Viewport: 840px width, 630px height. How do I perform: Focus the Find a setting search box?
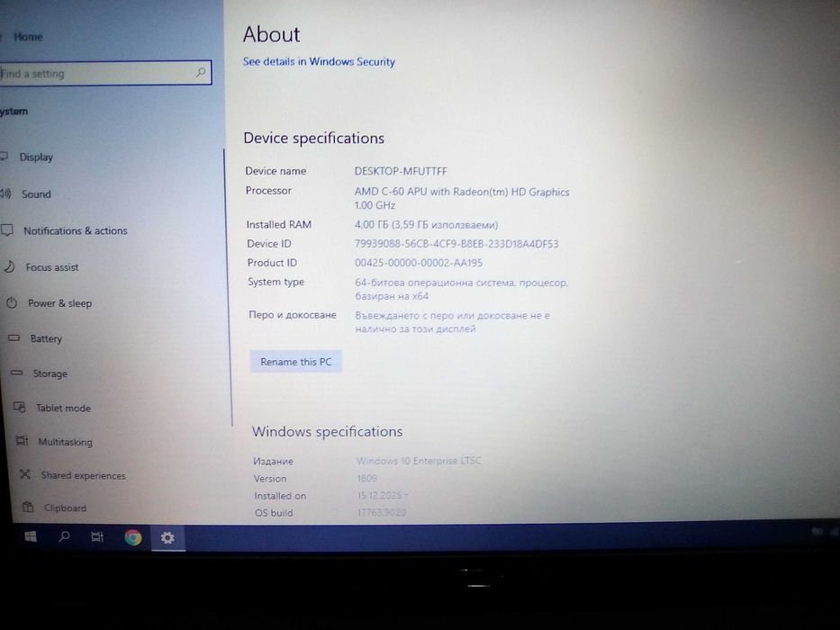pos(105,73)
